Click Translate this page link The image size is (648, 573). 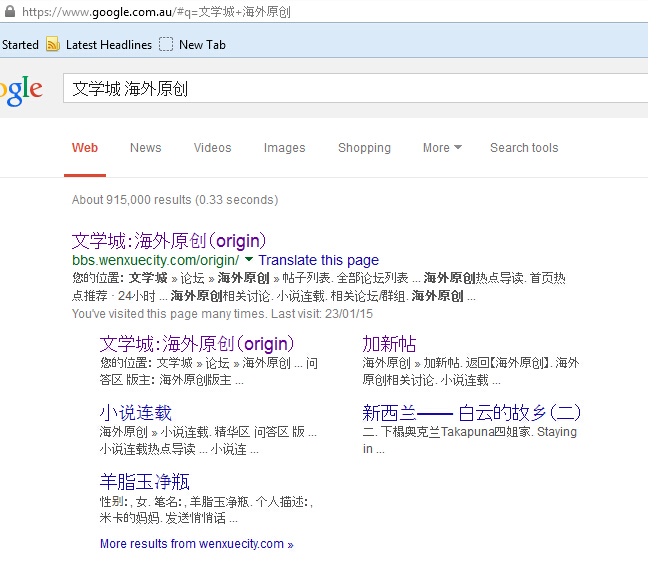(319, 260)
